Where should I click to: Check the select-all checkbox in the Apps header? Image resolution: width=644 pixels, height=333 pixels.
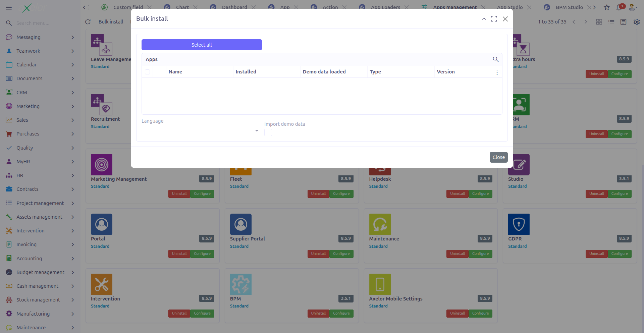click(148, 72)
